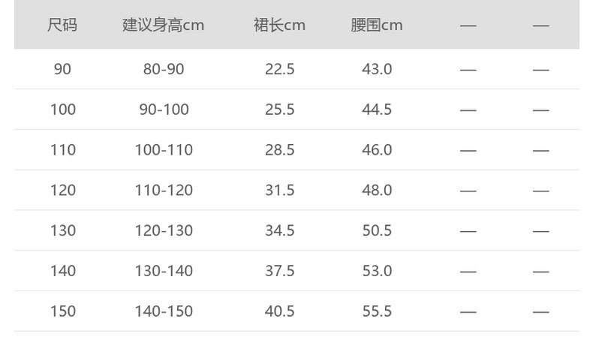The width and height of the screenshot is (593, 364).
Task: Select size 120 in the size column
Action: point(63,191)
